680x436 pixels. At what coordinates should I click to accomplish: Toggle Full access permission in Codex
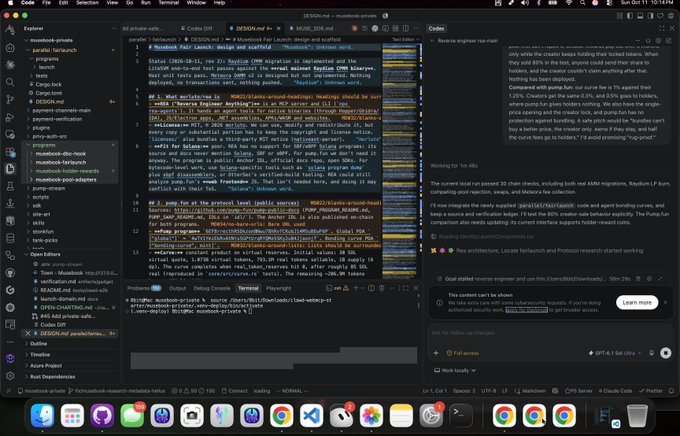click(x=463, y=353)
